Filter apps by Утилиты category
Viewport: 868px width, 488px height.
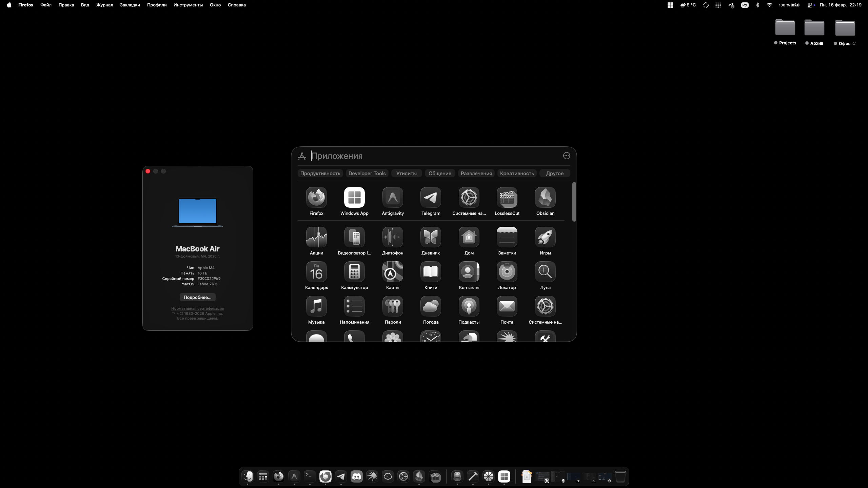pos(406,173)
